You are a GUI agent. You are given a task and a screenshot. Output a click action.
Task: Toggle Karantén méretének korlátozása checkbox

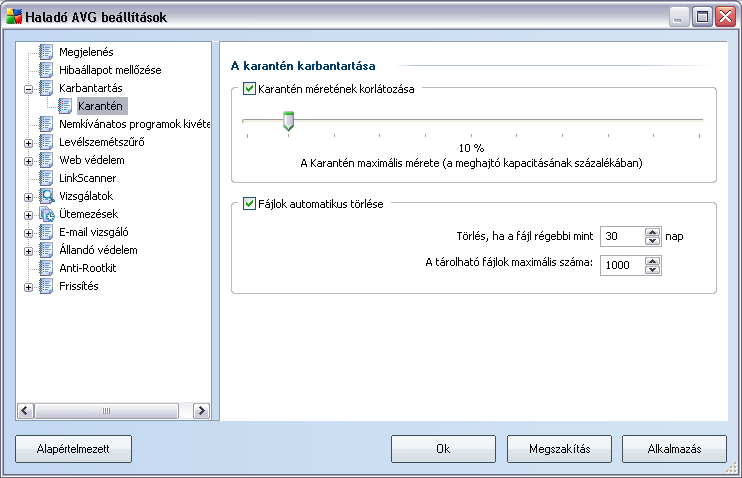pos(249,89)
